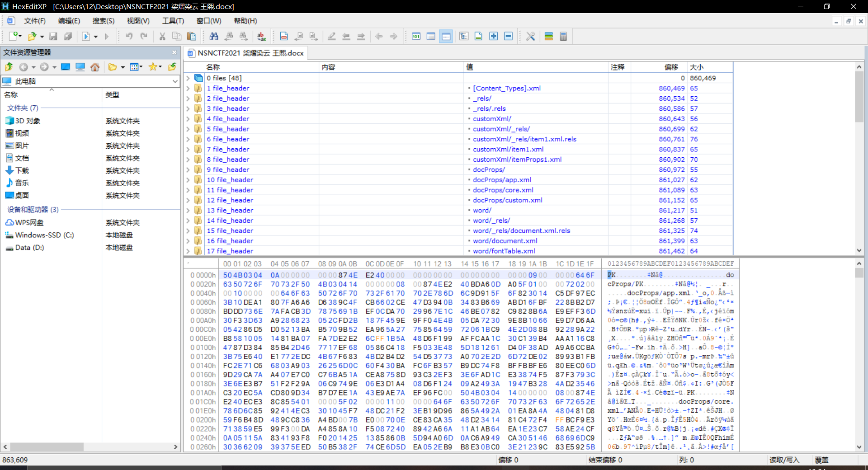Select Windows-SSD (C:) drive
The width and height of the screenshot is (868, 470).
pyautogui.click(x=44, y=235)
